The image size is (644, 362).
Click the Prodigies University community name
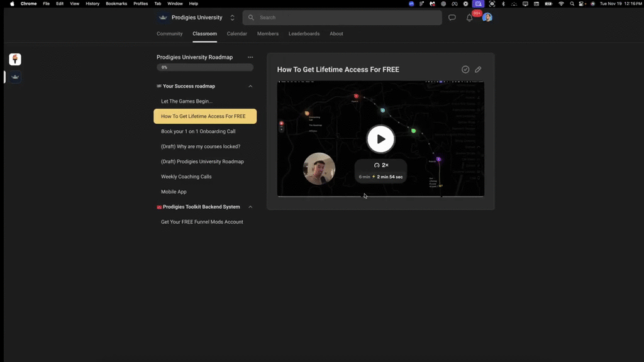pyautogui.click(x=197, y=18)
